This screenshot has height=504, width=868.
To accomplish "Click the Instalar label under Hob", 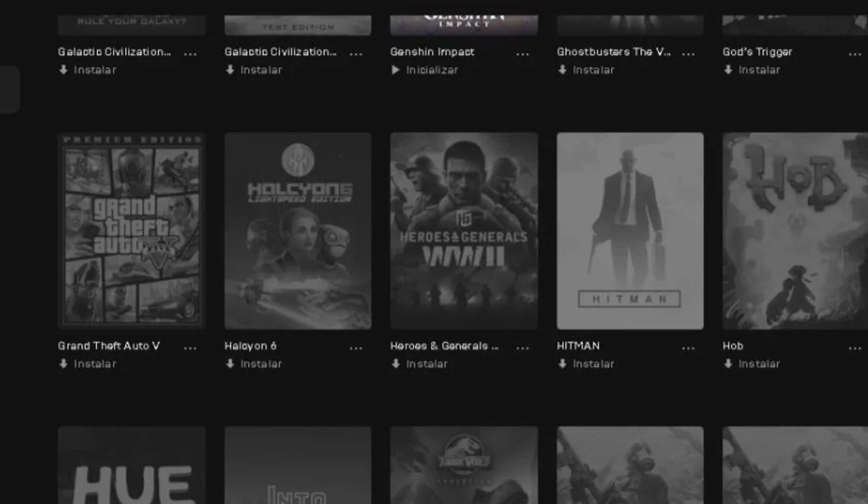I will [759, 364].
